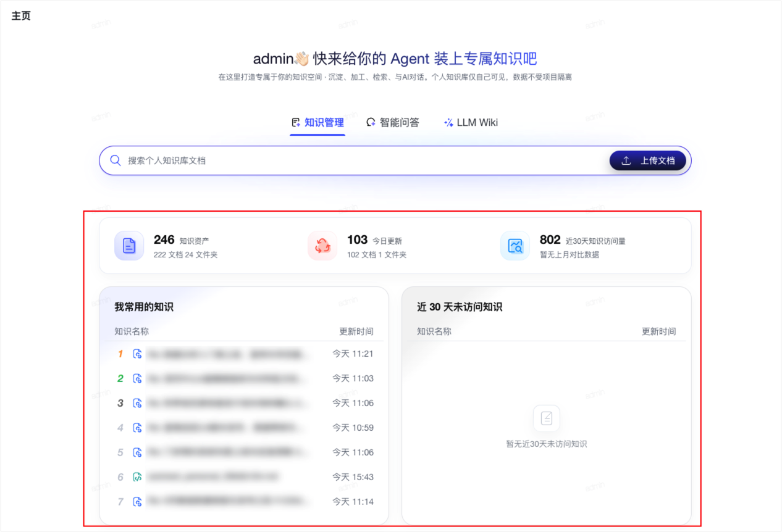
Task: Click the file icon in rank 5 row
Action: coord(138,452)
